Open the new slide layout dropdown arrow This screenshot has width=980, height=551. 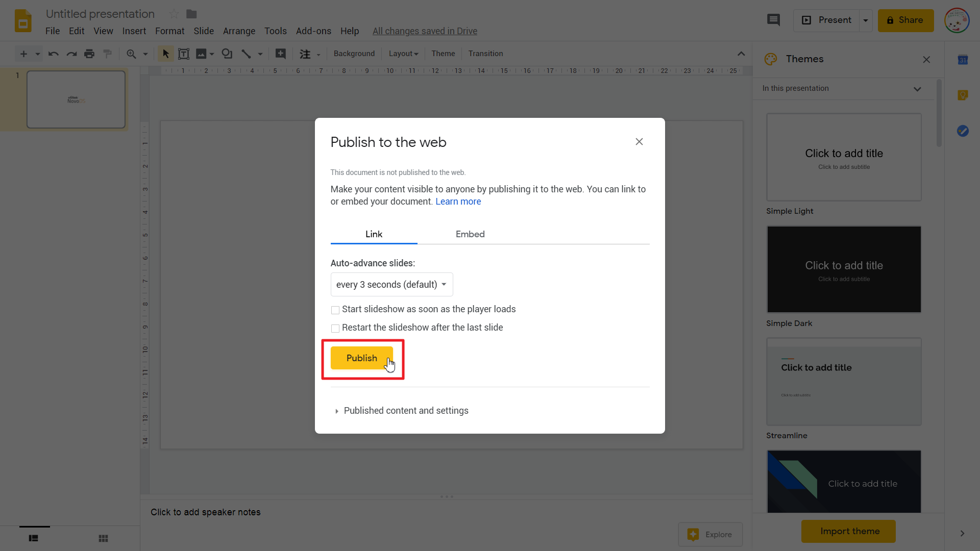click(x=37, y=54)
